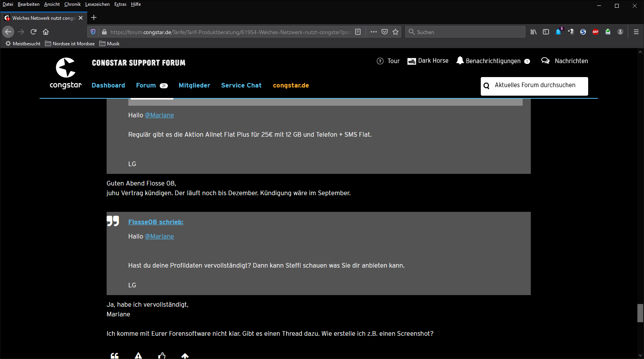This screenshot has width=644, height=359.
Task: Bookmark this page with star icon
Action: click(395, 32)
